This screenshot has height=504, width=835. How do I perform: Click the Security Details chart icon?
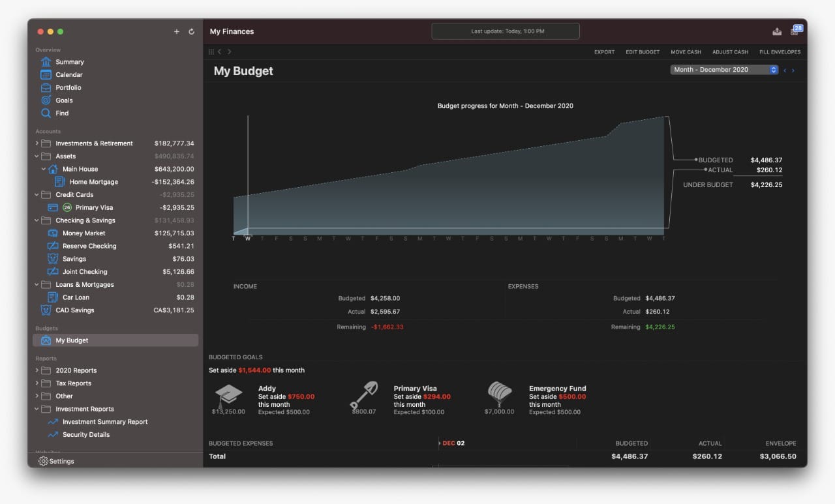(x=53, y=435)
